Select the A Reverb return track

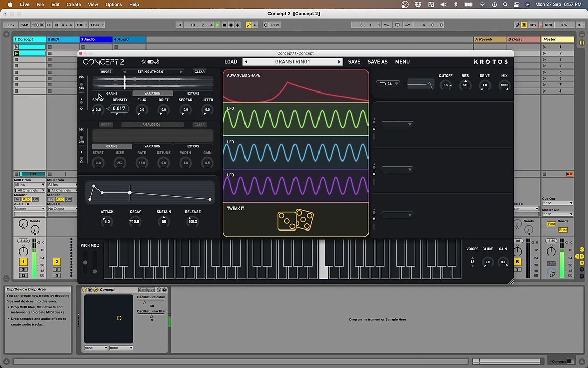490,39
